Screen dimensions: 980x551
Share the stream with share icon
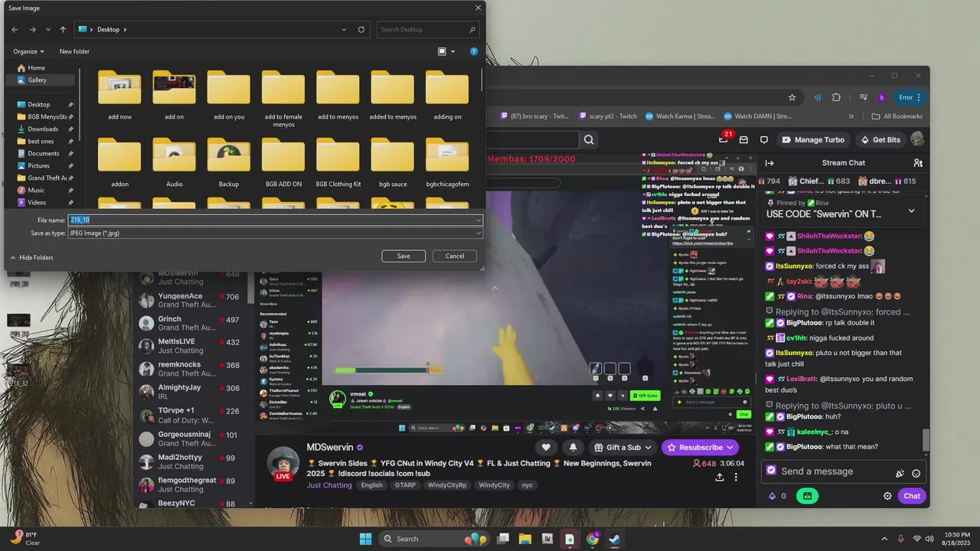pos(720,477)
